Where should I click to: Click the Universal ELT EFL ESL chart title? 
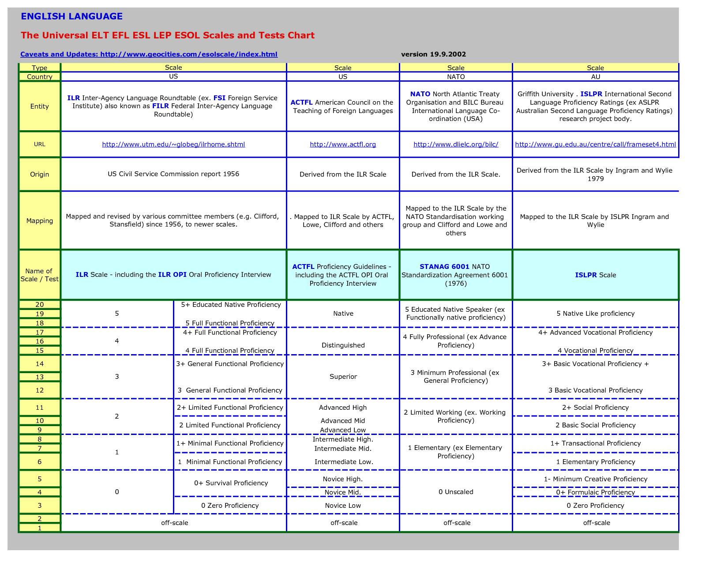point(168,35)
